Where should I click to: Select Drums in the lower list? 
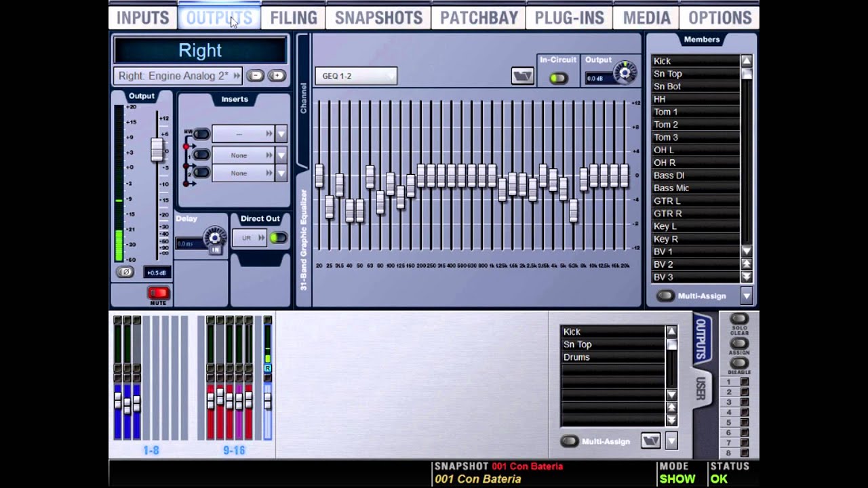click(x=612, y=357)
